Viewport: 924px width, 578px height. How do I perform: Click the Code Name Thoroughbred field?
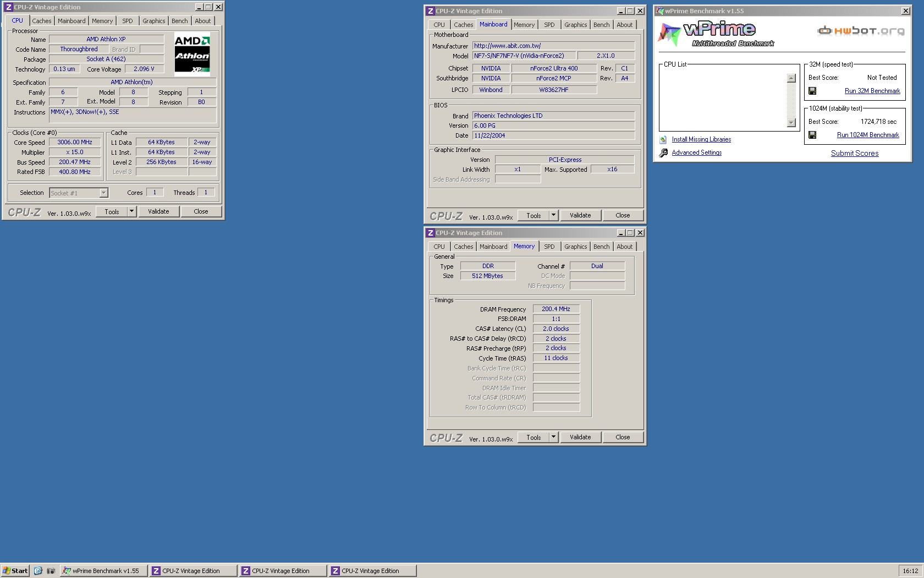pos(79,49)
